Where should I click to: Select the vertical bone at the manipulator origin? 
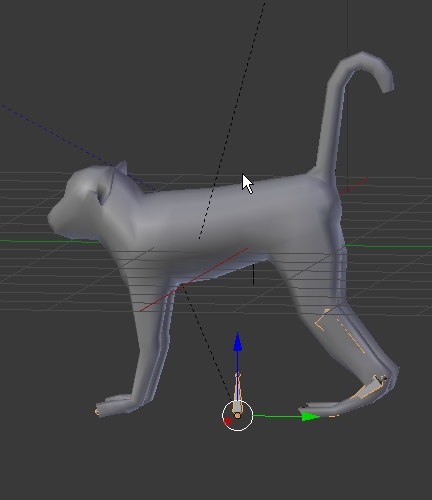pos(237,395)
